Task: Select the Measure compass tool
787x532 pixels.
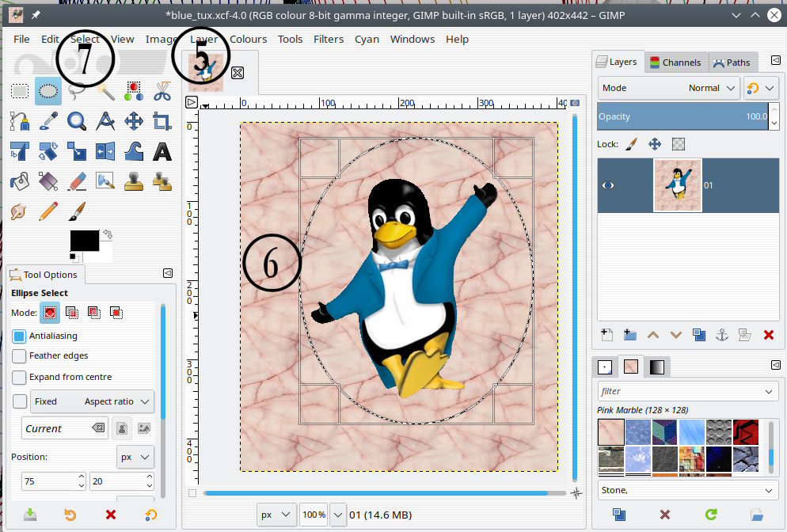Action: click(105, 121)
